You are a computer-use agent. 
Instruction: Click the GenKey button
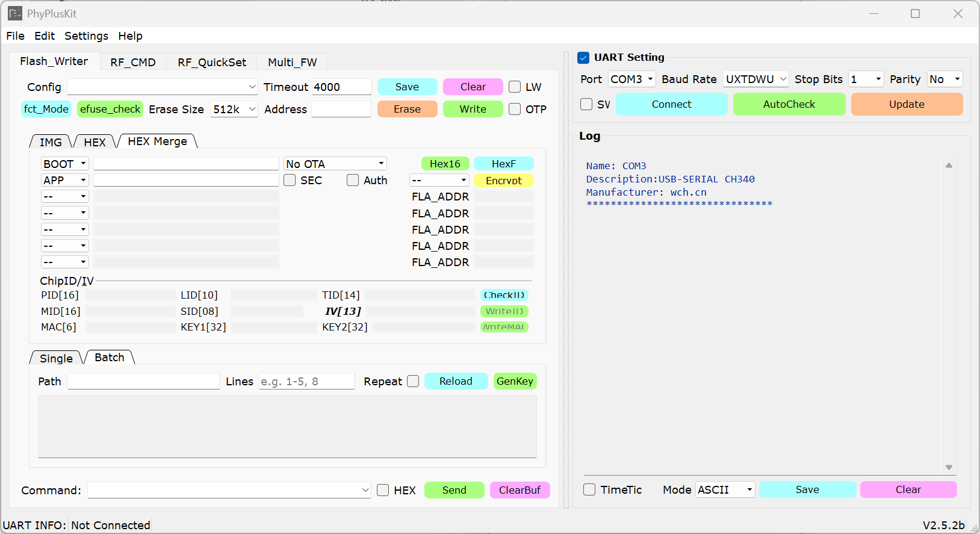(515, 381)
